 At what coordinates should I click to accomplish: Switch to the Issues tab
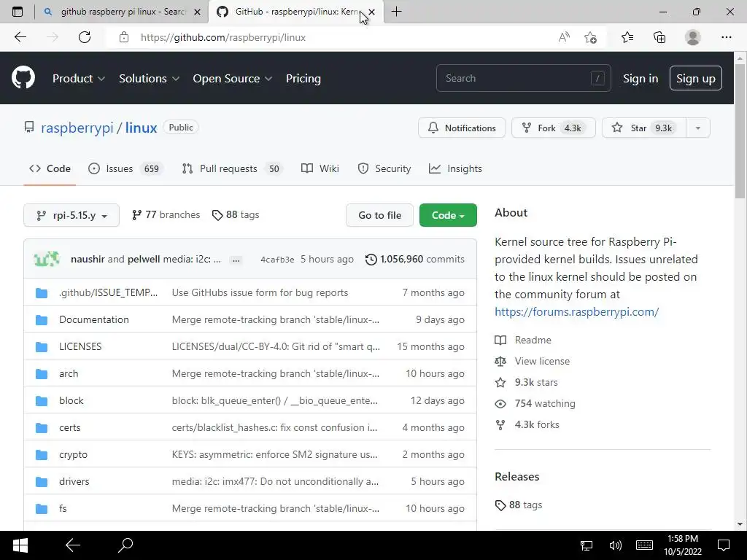pos(125,168)
